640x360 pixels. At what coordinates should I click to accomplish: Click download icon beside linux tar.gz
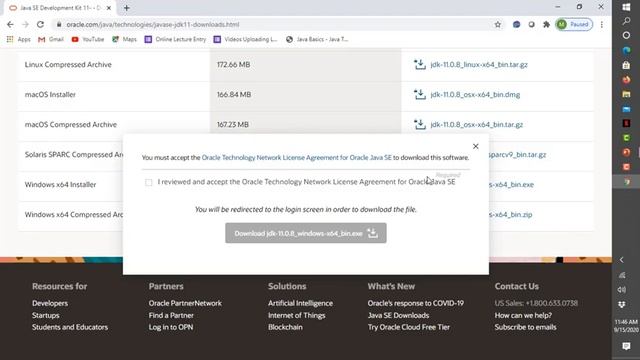420,64
